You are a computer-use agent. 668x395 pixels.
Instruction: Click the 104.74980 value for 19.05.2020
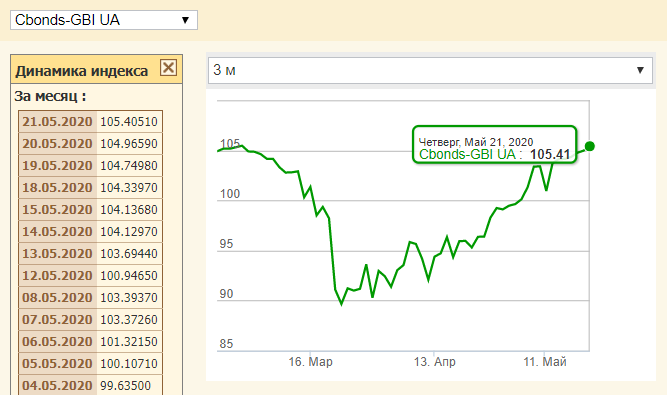pyautogui.click(x=129, y=166)
